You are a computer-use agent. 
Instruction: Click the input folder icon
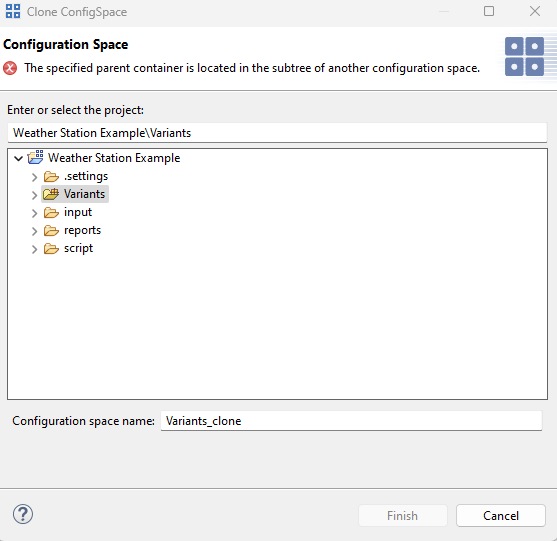click(51, 212)
